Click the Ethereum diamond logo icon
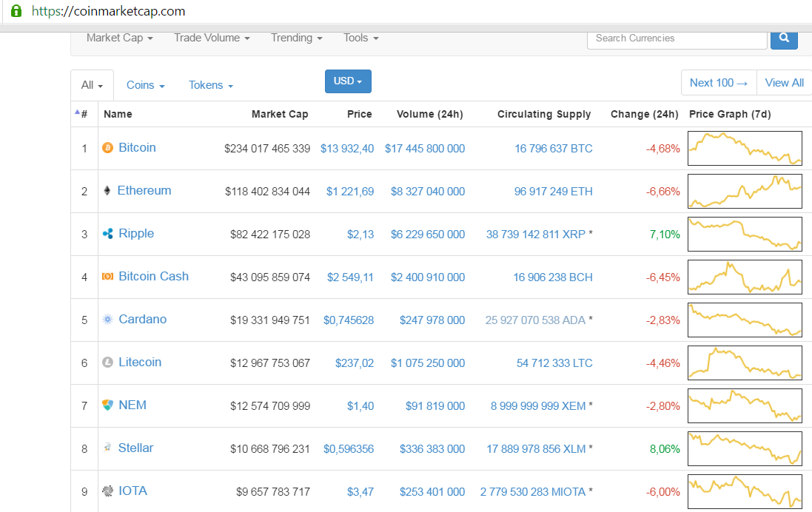The image size is (812, 512). point(107,191)
